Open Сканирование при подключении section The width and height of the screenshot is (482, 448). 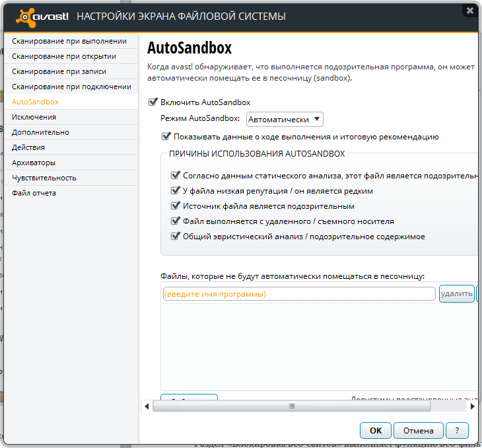71,87
